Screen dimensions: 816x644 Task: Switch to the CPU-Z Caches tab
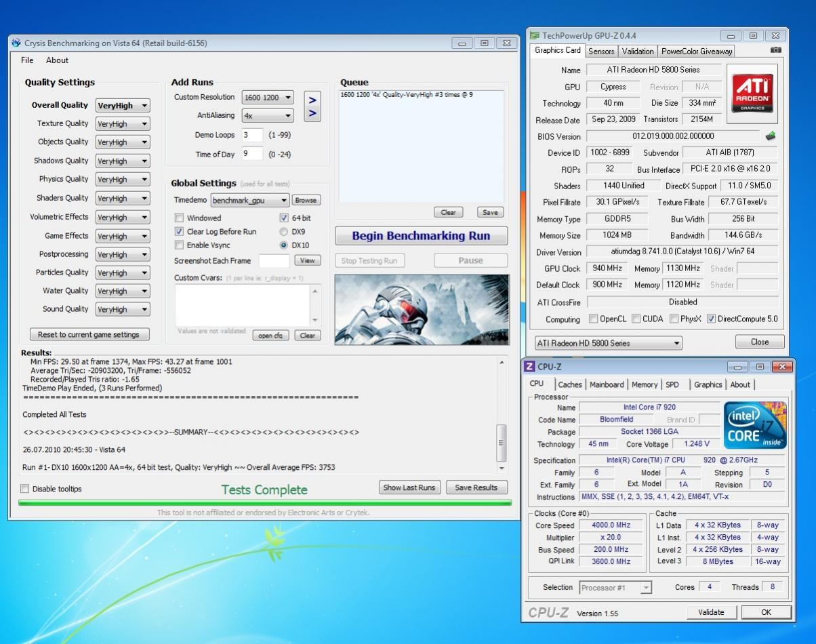coord(570,385)
